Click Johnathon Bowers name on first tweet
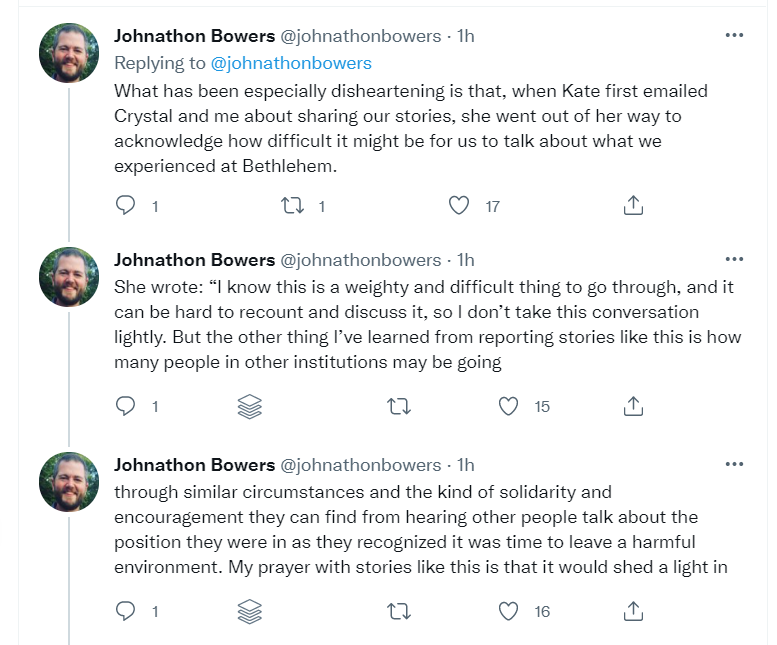This screenshot has height=645, width=777. (194, 36)
